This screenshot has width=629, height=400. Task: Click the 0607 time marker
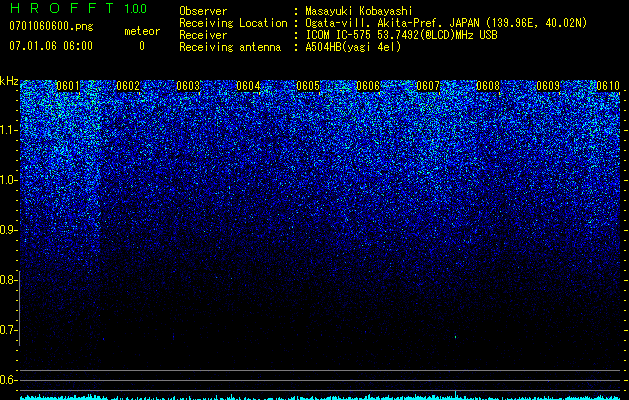[428, 86]
